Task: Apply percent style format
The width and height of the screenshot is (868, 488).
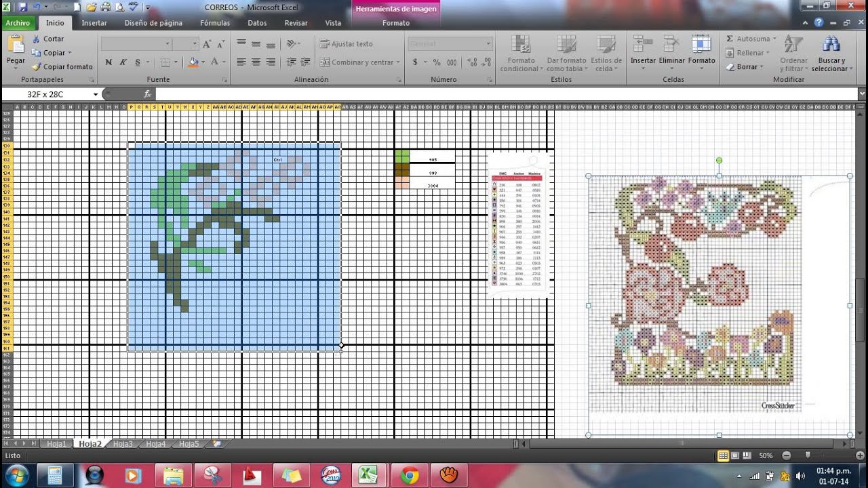Action: pyautogui.click(x=437, y=62)
